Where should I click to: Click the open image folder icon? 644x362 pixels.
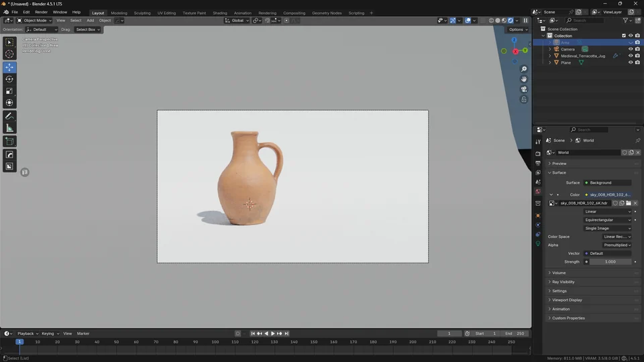click(629, 203)
